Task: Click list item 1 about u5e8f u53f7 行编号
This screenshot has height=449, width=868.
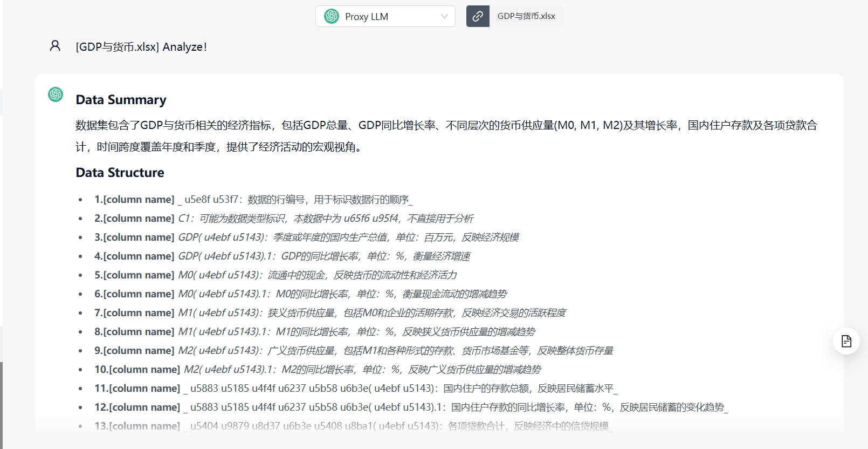Action: click(253, 200)
